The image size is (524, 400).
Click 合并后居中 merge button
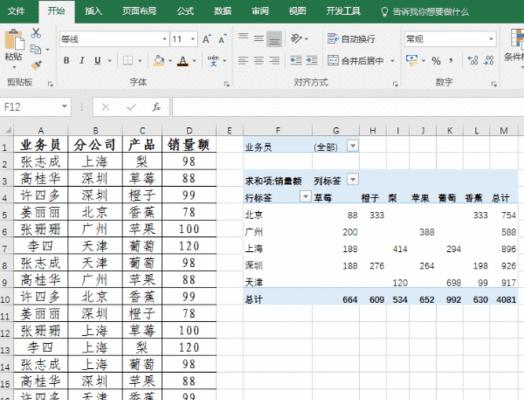click(356, 60)
